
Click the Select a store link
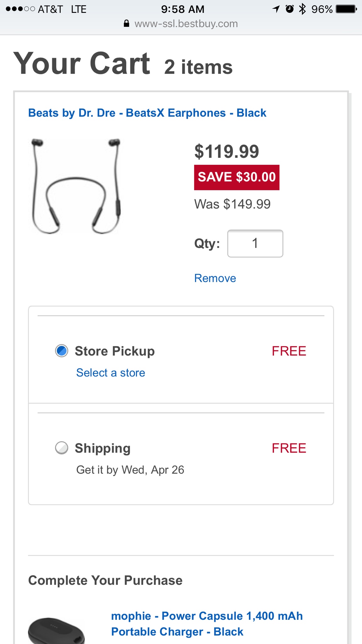111,373
